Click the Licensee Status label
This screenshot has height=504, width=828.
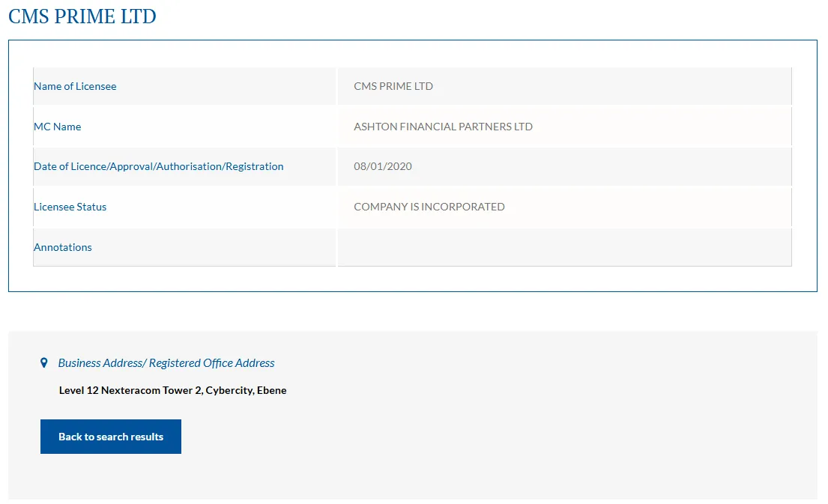pos(70,207)
